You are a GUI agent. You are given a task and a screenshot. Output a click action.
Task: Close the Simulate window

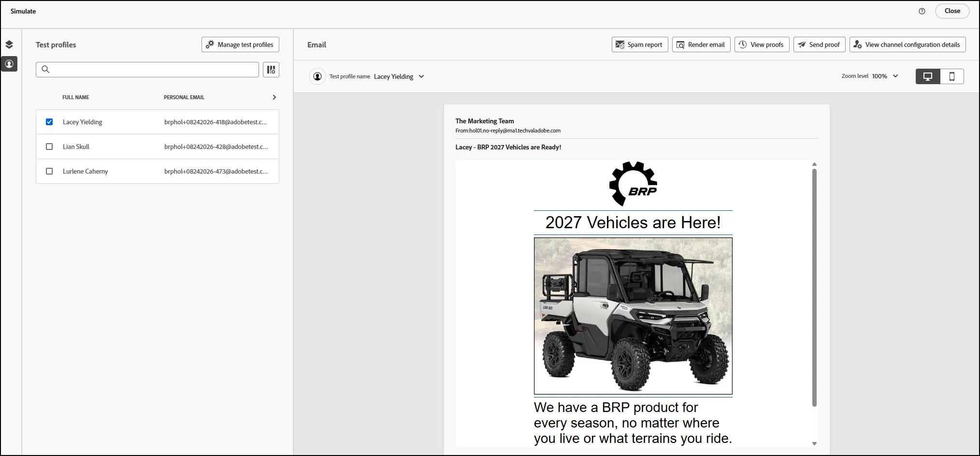point(952,11)
